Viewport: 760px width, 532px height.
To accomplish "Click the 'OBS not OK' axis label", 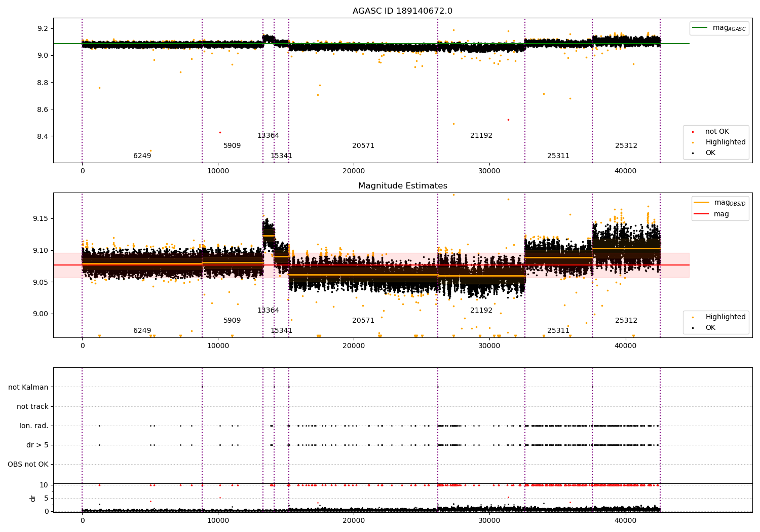I will (28, 464).
